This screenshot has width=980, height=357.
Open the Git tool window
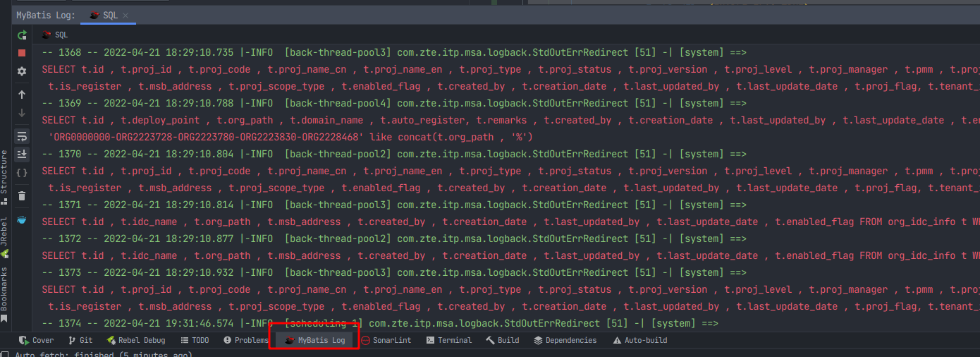(80, 340)
